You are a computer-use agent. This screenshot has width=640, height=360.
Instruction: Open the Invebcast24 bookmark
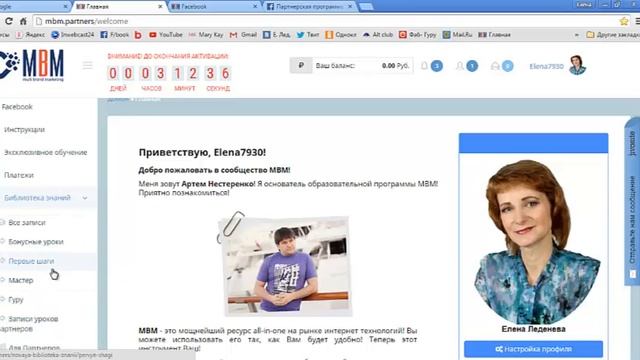73,35
